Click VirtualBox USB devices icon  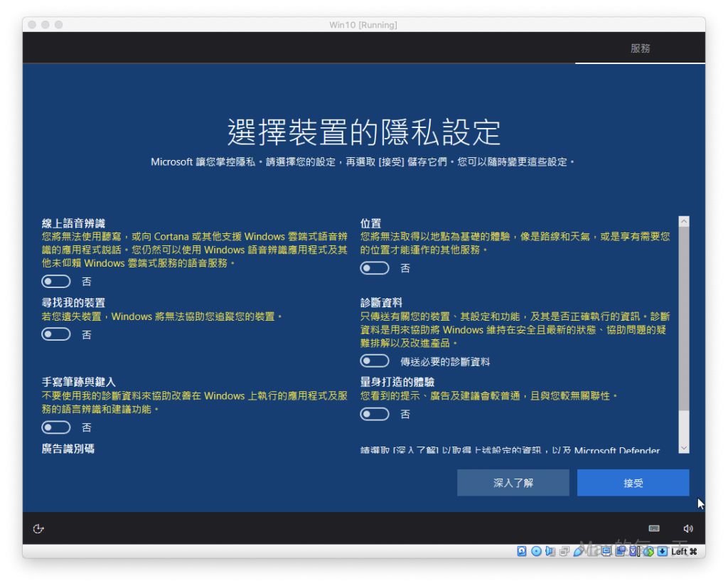[578, 551]
